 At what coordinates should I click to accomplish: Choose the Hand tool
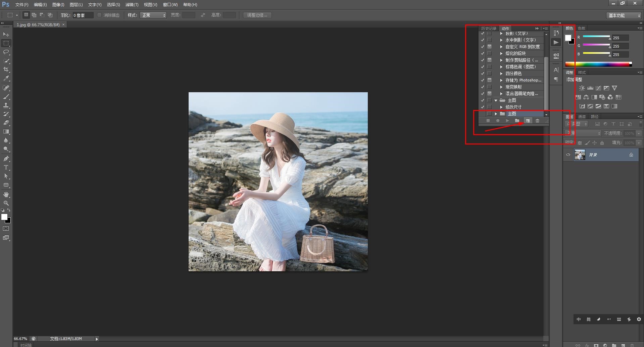pos(6,194)
